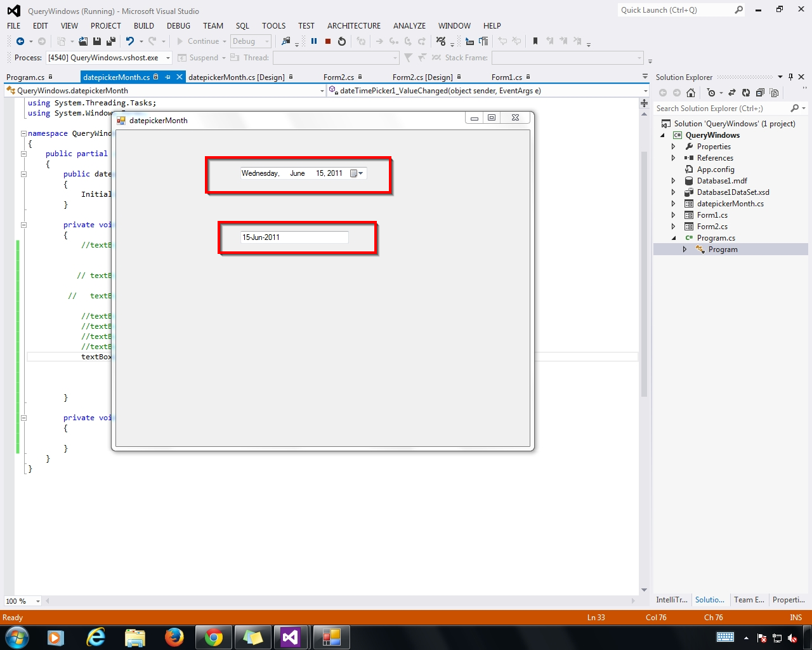Image resolution: width=812 pixels, height=650 pixels.
Task: Click Sync with Active Document in Solution Explorer
Action: [733, 93]
